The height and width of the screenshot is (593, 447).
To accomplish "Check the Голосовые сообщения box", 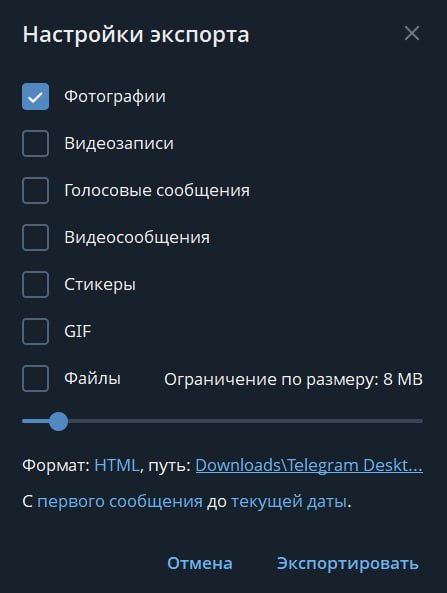I will pyautogui.click(x=36, y=190).
